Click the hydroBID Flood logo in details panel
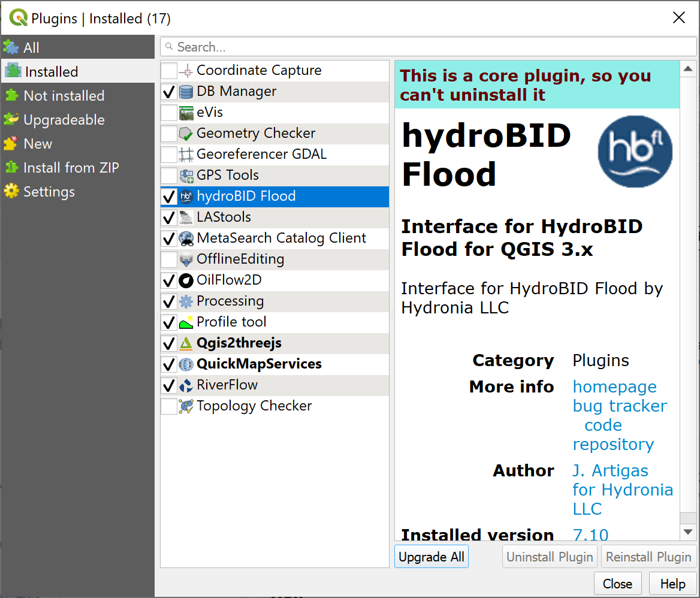 point(635,151)
